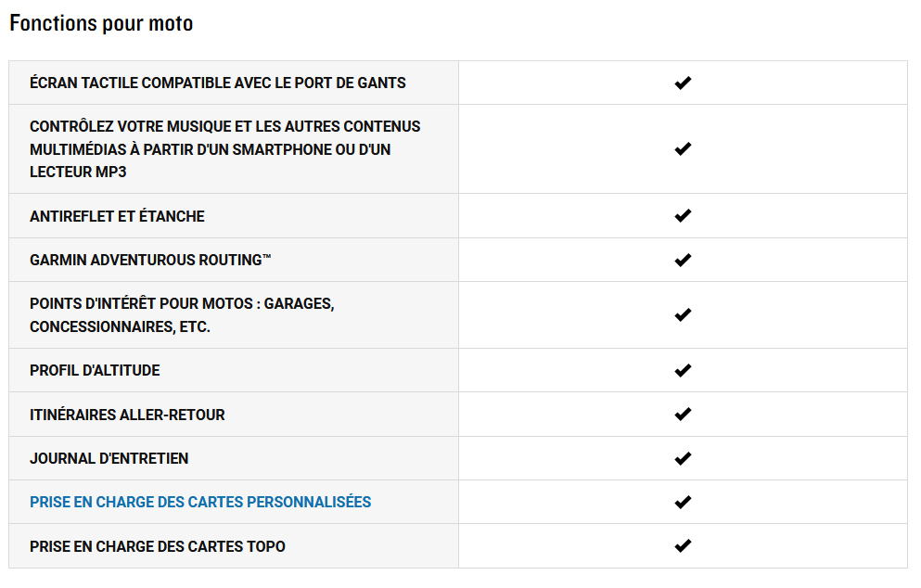921x588 pixels.
Task: Select the Prise en charge des cartes topo label
Action: pyautogui.click(x=158, y=546)
